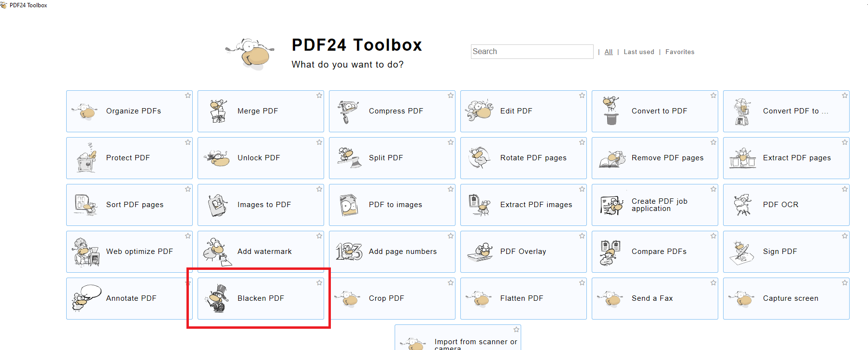The height and width of the screenshot is (350, 868).
Task: Click the Compare PDFs icon
Action: point(611,252)
